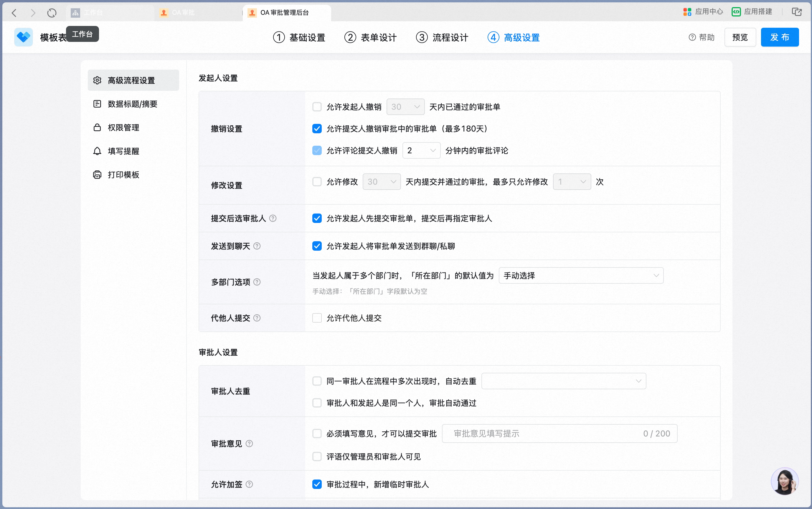Image resolution: width=812 pixels, height=509 pixels.
Task: Click the 数据标题/摘要 document icon
Action: point(97,104)
